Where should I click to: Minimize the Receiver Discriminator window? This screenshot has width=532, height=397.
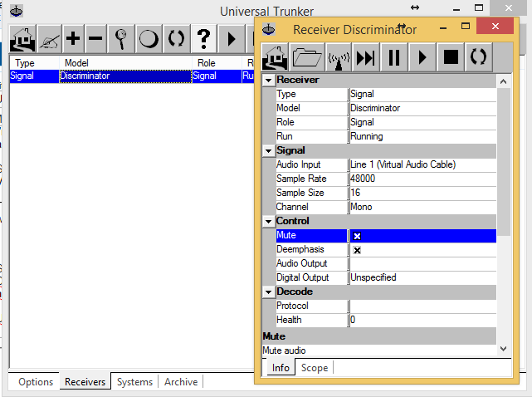click(x=442, y=28)
